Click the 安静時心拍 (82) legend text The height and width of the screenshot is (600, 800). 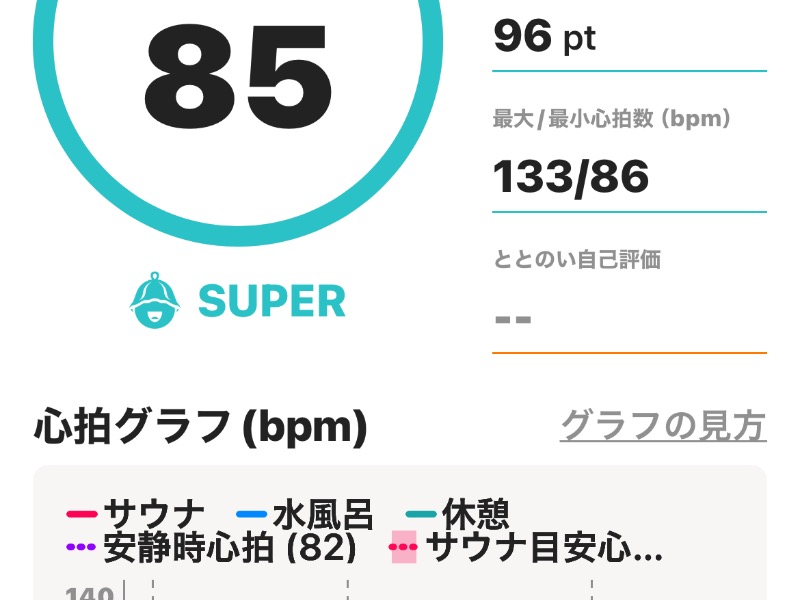[x=230, y=548]
